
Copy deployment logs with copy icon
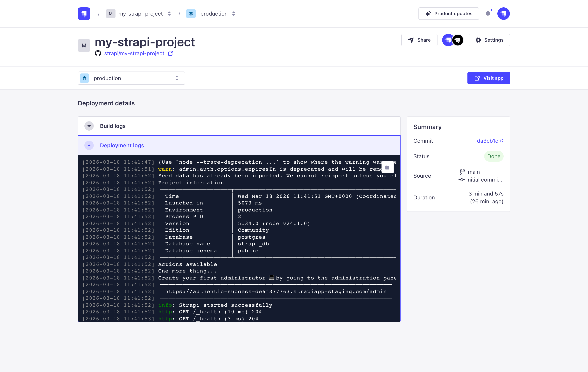pos(388,167)
